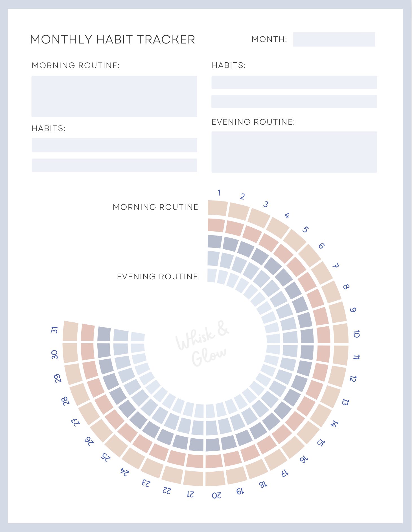Click the large Morning Routine text box
The height and width of the screenshot is (532, 412).
pyautogui.click(x=114, y=96)
